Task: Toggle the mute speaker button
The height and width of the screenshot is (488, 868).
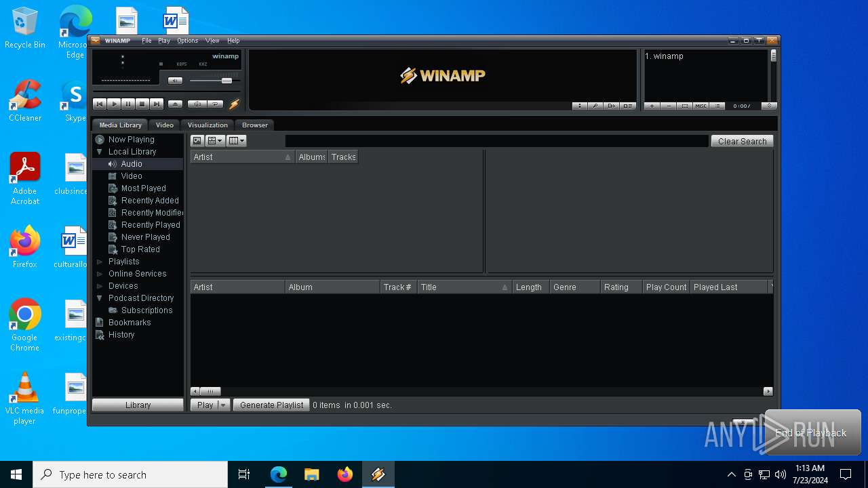Action: pos(175,81)
